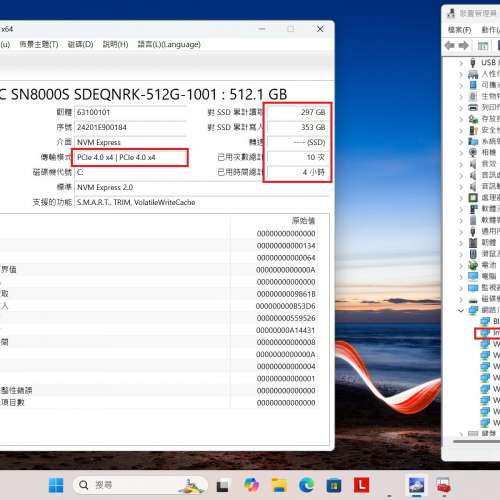Click transfer mode PCIe 4.0 x4 | PCIe 4.0 x4

[x=116, y=157]
